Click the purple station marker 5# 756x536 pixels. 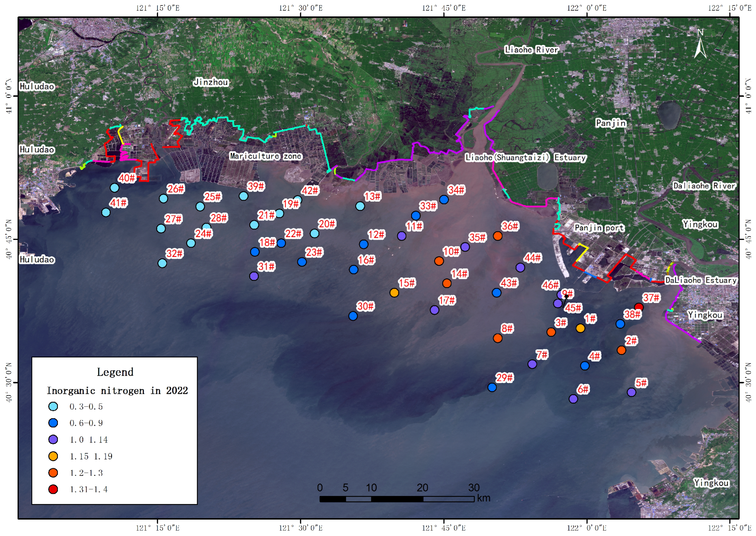tap(632, 392)
